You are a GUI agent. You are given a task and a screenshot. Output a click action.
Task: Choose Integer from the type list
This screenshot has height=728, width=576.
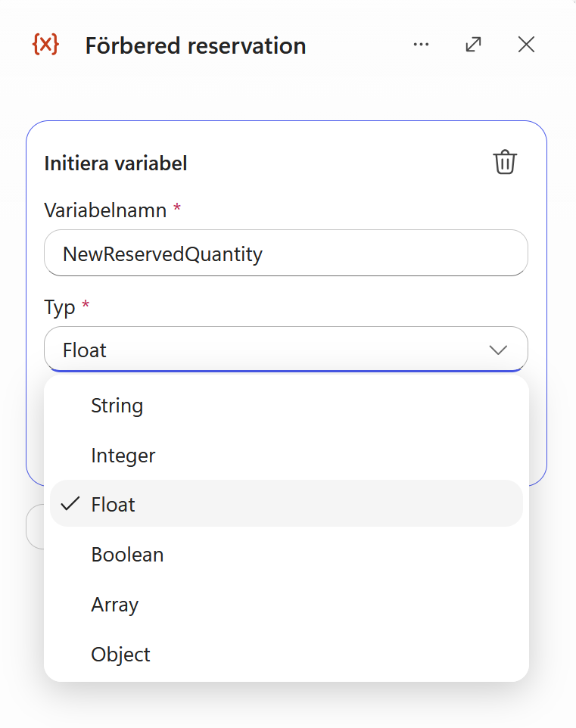tap(286, 456)
